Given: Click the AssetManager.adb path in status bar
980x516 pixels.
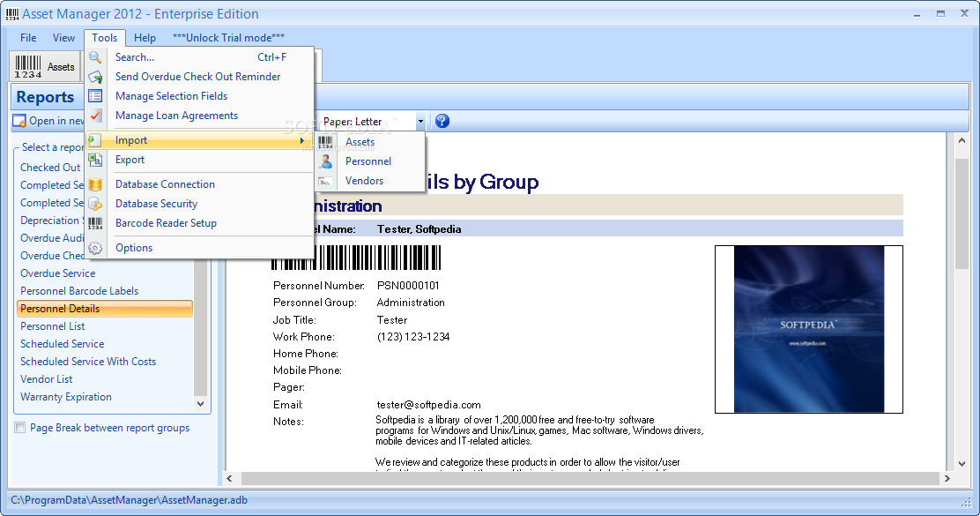Looking at the screenshot, I should (129, 500).
